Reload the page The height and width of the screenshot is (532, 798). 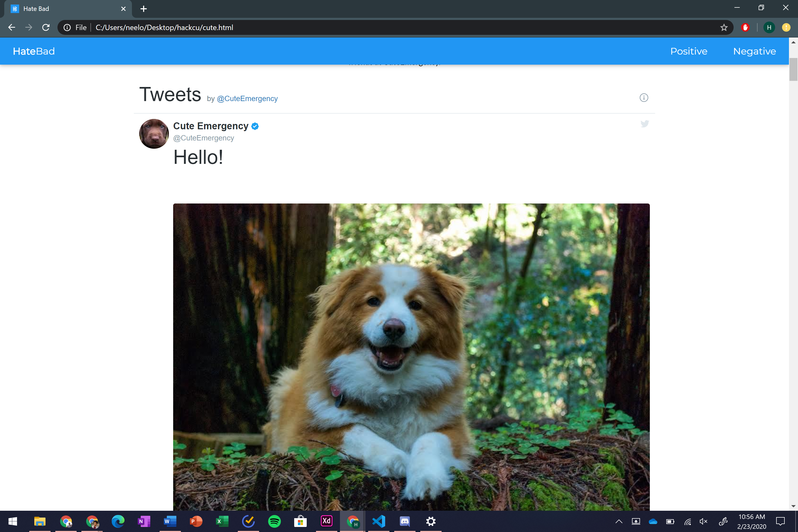click(46, 27)
